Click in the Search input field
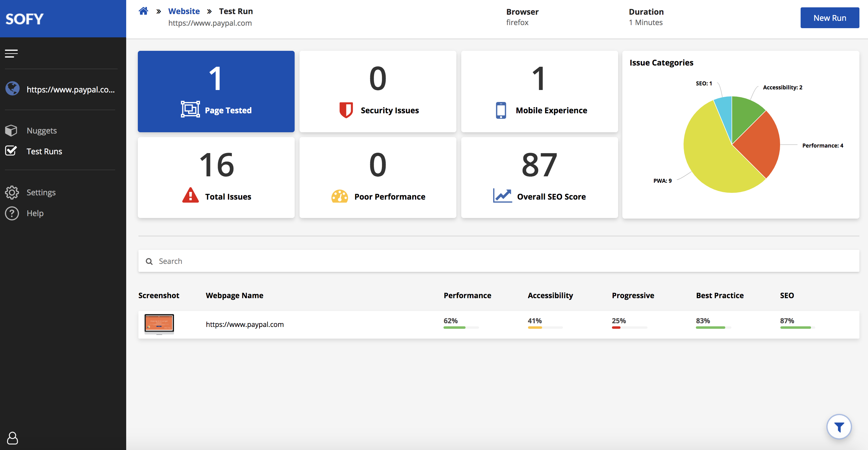The height and width of the screenshot is (450, 868). click(x=499, y=261)
